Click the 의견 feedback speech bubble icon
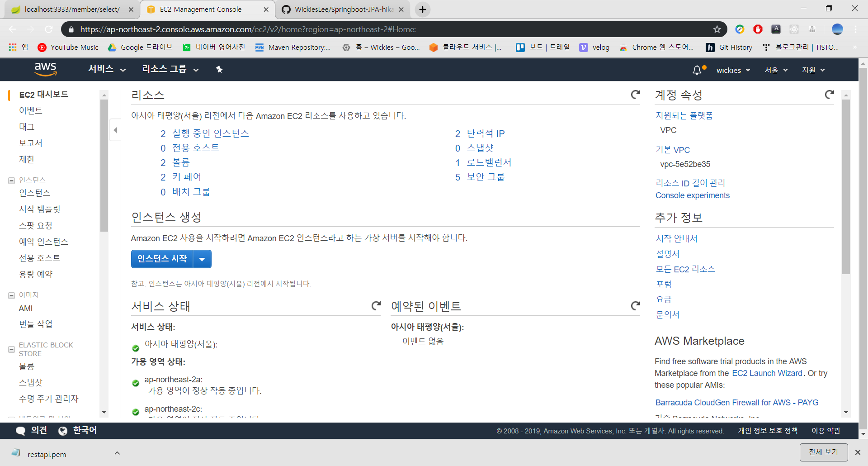Image resolution: width=868 pixels, height=466 pixels. (x=20, y=431)
